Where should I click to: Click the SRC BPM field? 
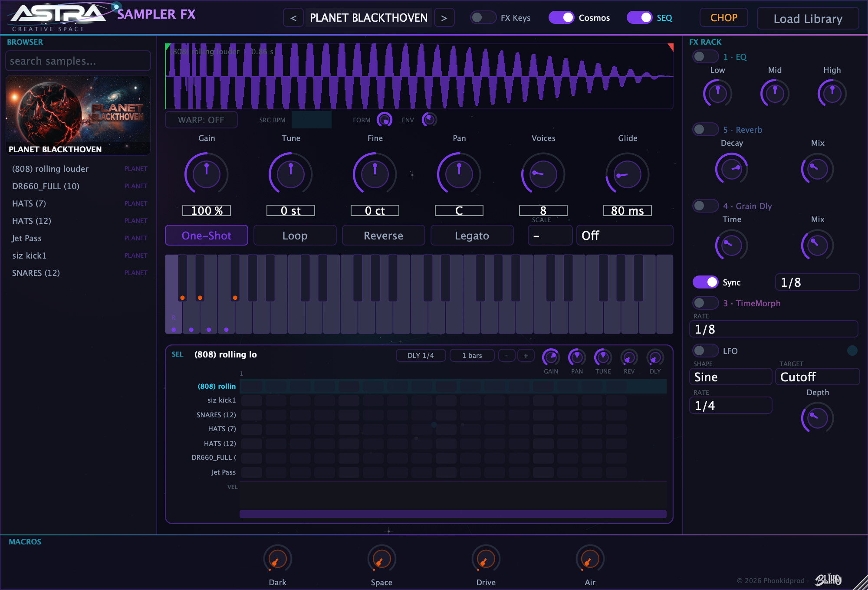[312, 120]
